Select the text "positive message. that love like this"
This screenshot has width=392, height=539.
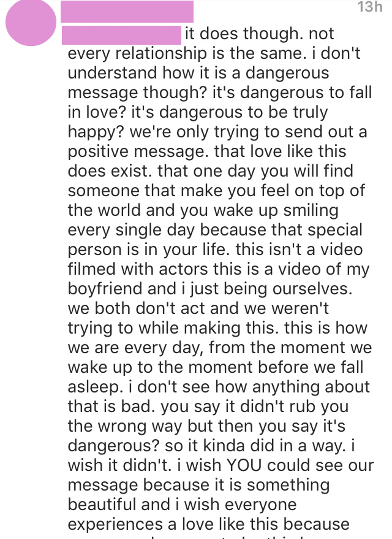[207, 151]
